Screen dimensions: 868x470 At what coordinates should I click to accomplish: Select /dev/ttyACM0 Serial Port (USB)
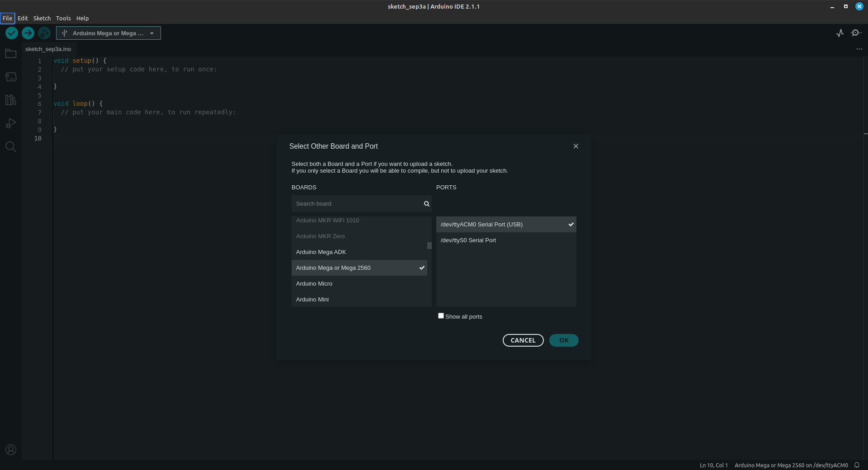tap(506, 225)
